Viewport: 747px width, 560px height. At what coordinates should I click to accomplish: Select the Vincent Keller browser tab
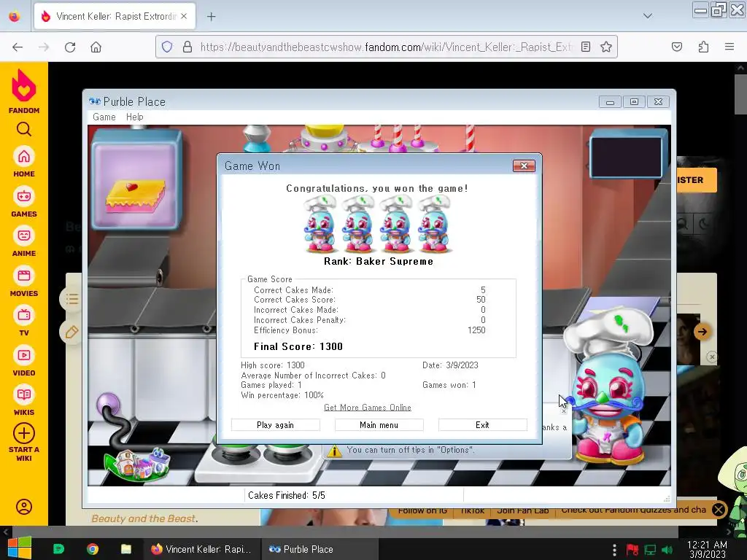[x=115, y=16]
